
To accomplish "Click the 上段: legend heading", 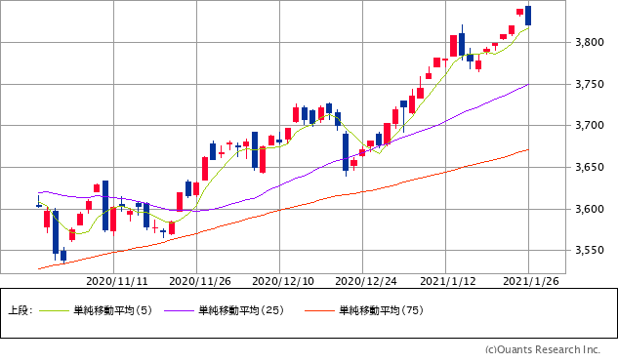I will [21, 310].
